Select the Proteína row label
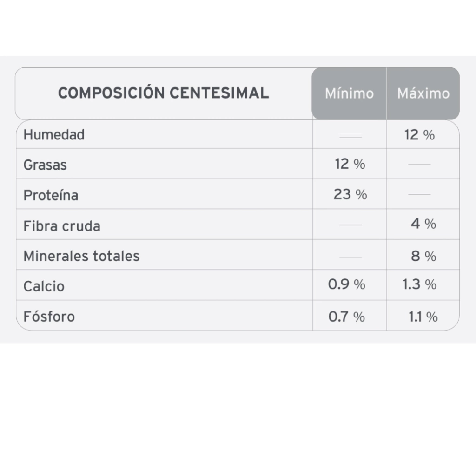Screen dimensions: 476x476 click(51, 195)
